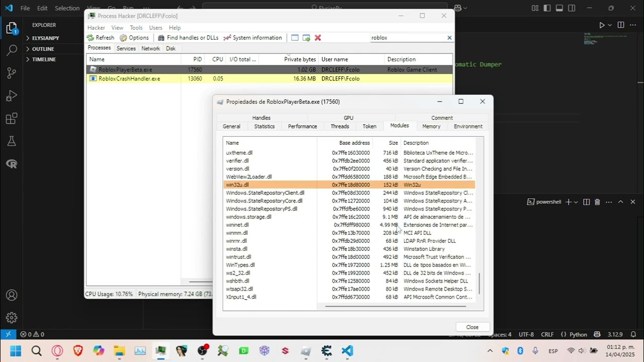Image resolution: width=644 pixels, height=362 pixels.
Task: Open editor More Actions ellipsis
Action: (x=633, y=25)
